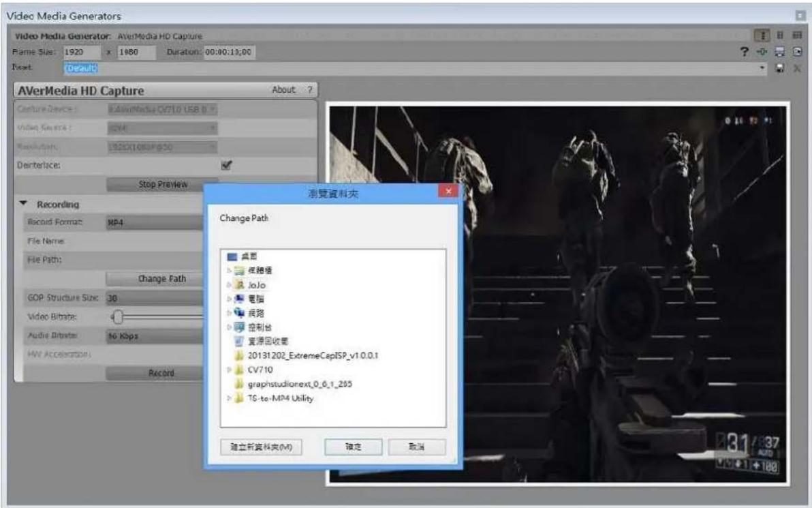Select the graphstudionext_0_6_1_205 folder
812x508 pixels.
300,384
